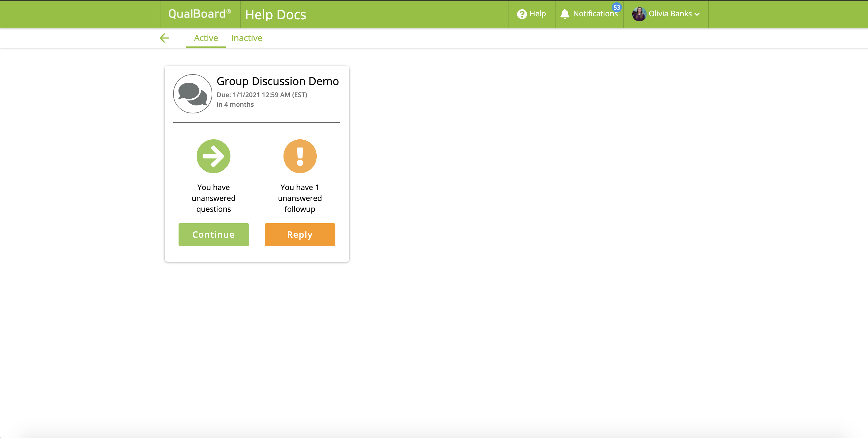868x438 pixels.
Task: Open the QualBoard logo link
Action: (x=199, y=14)
